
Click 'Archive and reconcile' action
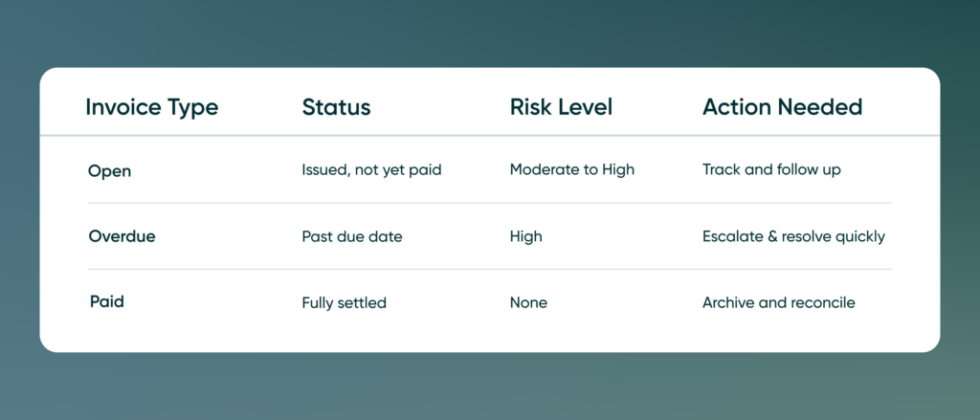(779, 303)
